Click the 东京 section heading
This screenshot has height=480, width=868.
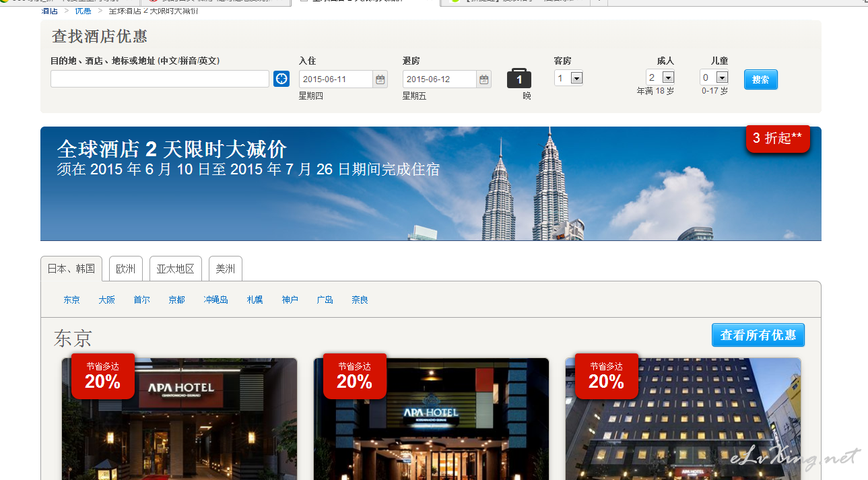tap(73, 339)
